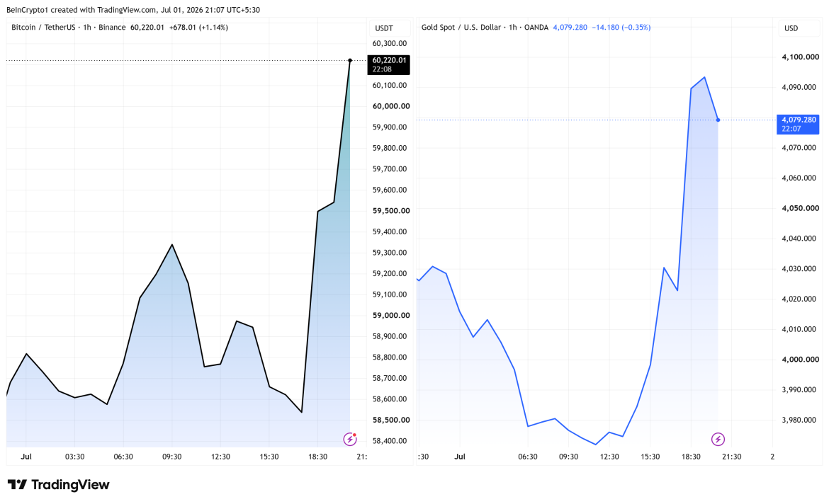829x504 pixels.
Task: Click the 59,800.00 price axis label
Action: 390,148
